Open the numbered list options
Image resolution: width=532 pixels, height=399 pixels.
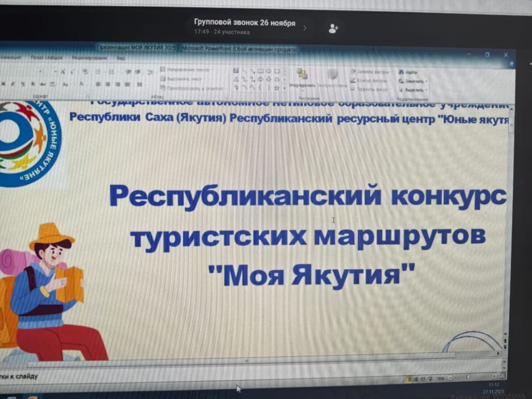(111, 72)
